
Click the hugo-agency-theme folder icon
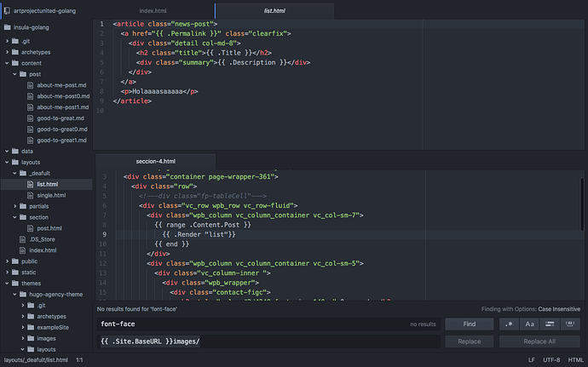click(x=23, y=294)
